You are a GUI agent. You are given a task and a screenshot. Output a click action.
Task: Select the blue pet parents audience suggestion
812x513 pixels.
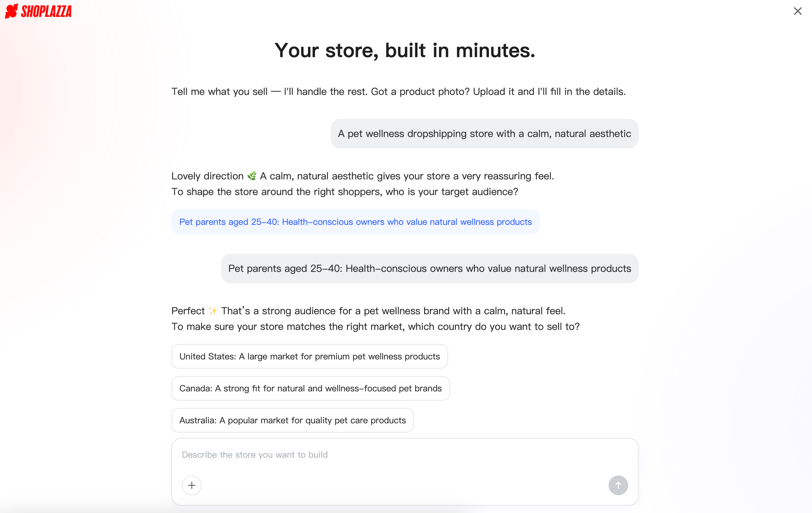(355, 222)
